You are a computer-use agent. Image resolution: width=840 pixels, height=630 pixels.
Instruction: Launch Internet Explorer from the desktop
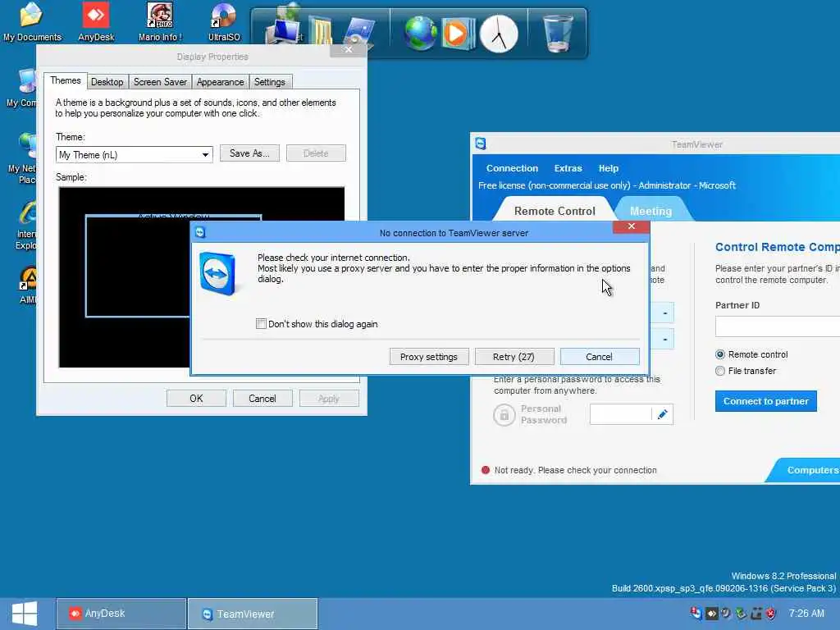[x=27, y=225]
